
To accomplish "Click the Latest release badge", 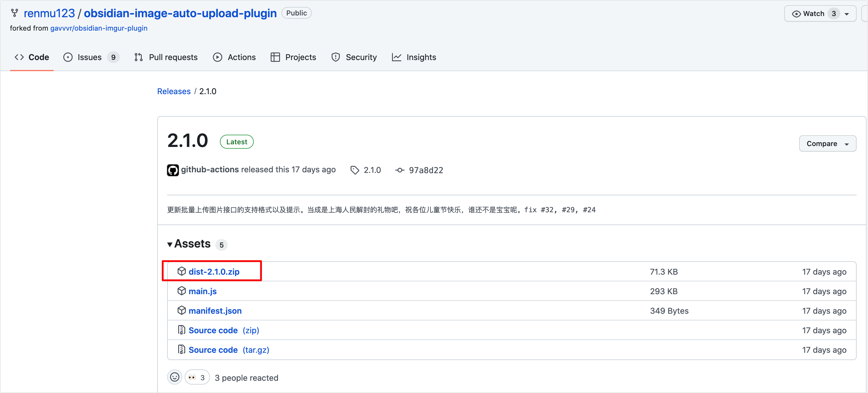I will point(237,142).
